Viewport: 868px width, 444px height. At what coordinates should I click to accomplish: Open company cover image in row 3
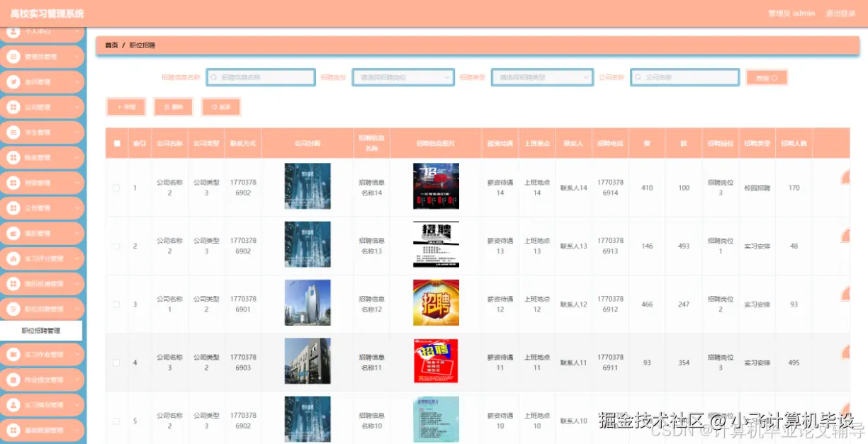308,303
